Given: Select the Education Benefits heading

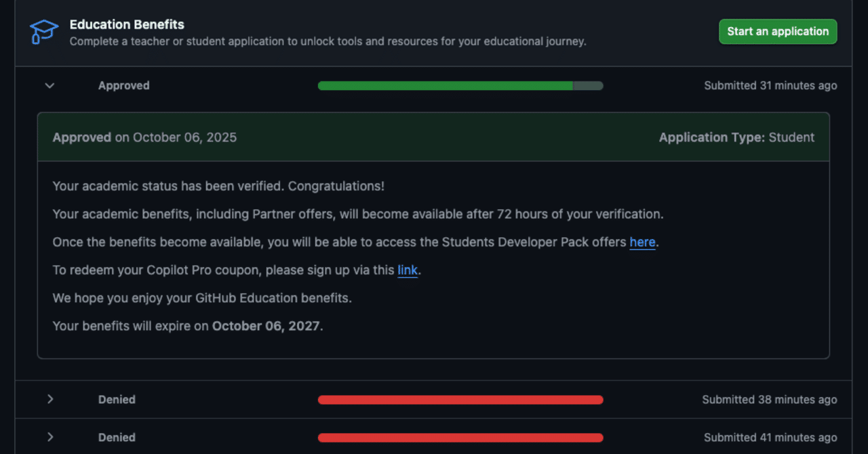Looking at the screenshot, I should click(127, 24).
